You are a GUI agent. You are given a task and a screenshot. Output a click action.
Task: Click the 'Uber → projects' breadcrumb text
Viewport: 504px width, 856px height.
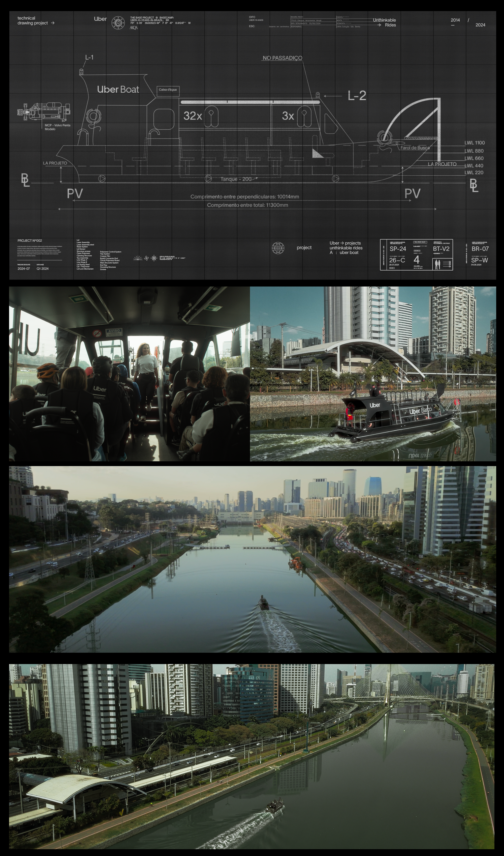tap(345, 243)
